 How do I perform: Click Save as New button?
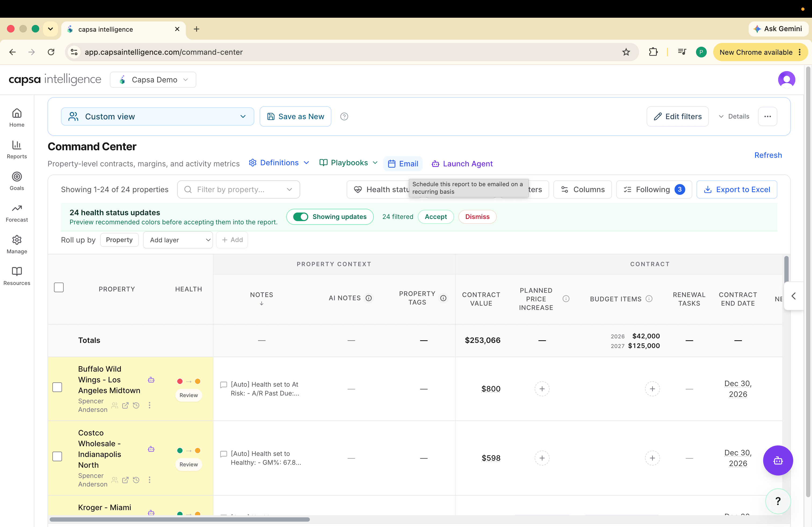click(295, 116)
